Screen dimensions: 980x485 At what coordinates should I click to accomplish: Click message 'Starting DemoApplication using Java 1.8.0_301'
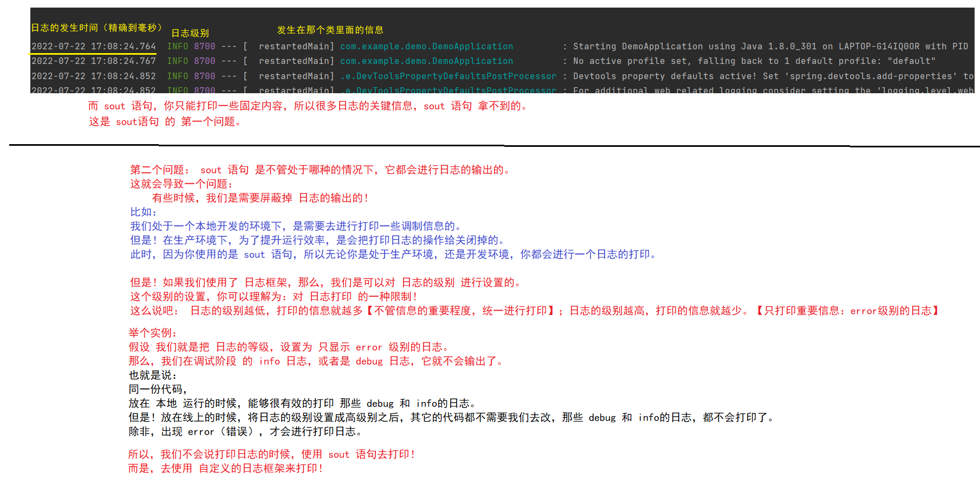[x=695, y=47]
